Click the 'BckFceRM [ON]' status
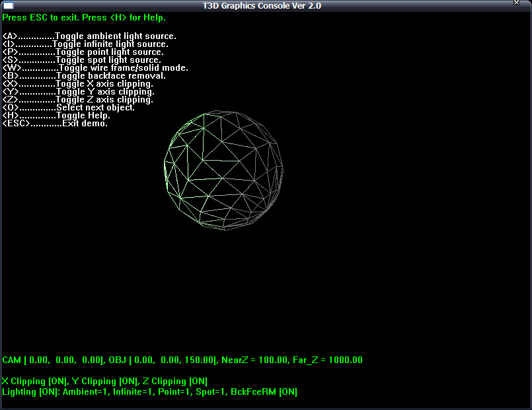The width and height of the screenshot is (532, 410). click(x=264, y=392)
